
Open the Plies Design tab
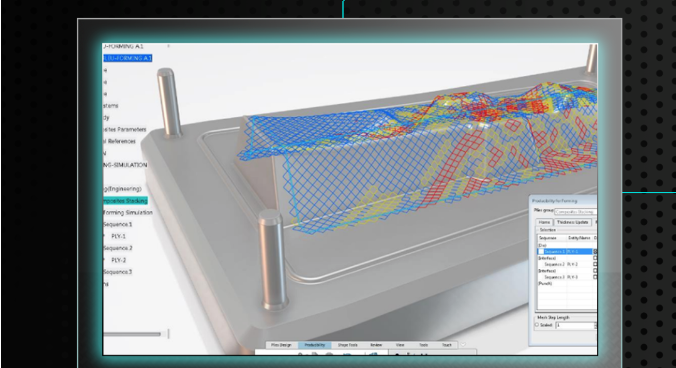281,345
